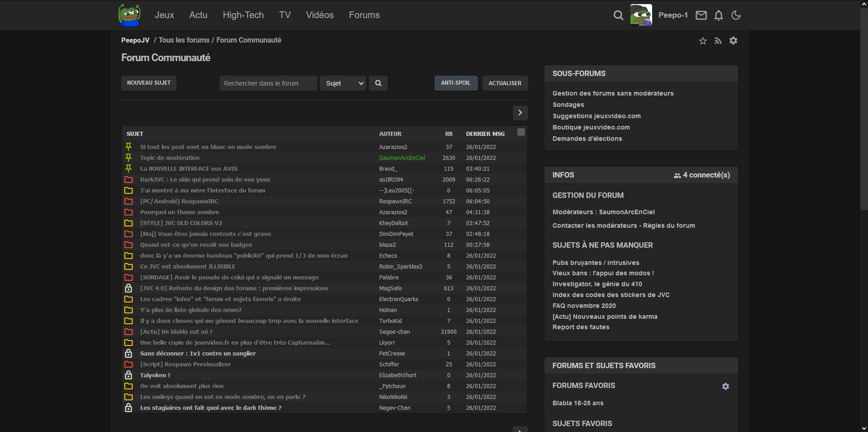Toggle the ANTI-SPOIL button
The height and width of the screenshot is (432, 868).
click(x=456, y=83)
